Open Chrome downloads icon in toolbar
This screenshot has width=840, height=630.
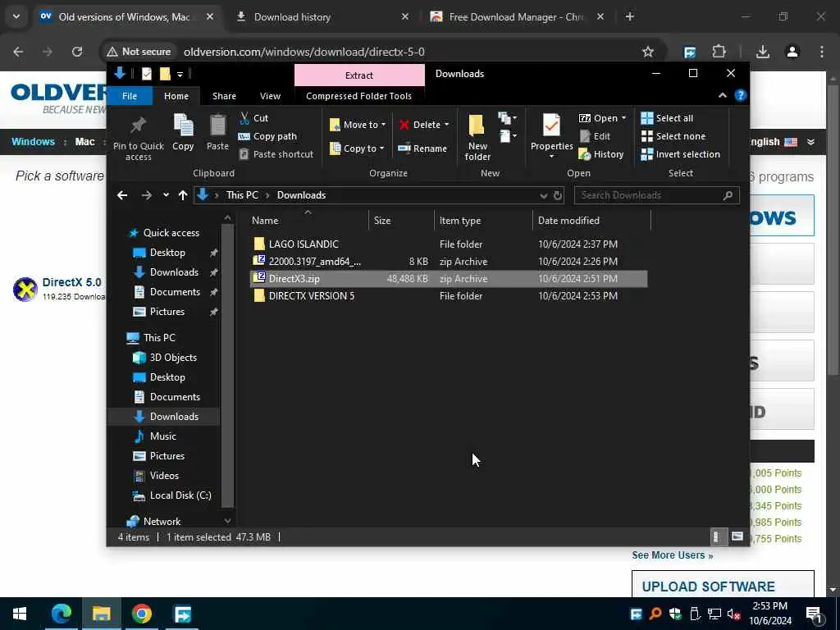pyautogui.click(x=762, y=52)
